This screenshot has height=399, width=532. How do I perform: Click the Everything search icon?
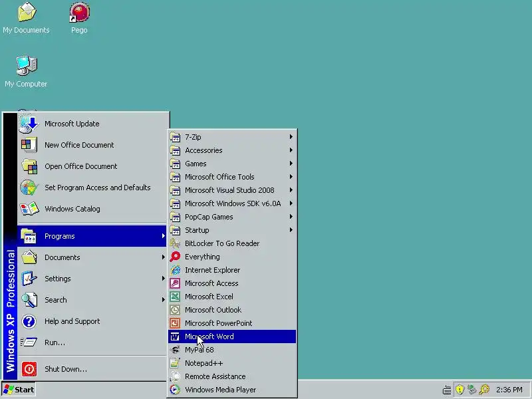click(x=175, y=257)
